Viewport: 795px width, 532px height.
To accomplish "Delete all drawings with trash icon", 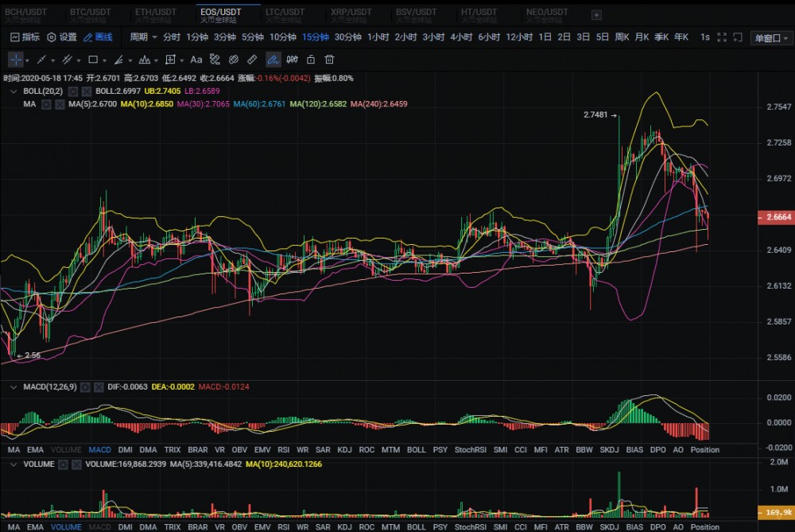I will click(x=329, y=60).
